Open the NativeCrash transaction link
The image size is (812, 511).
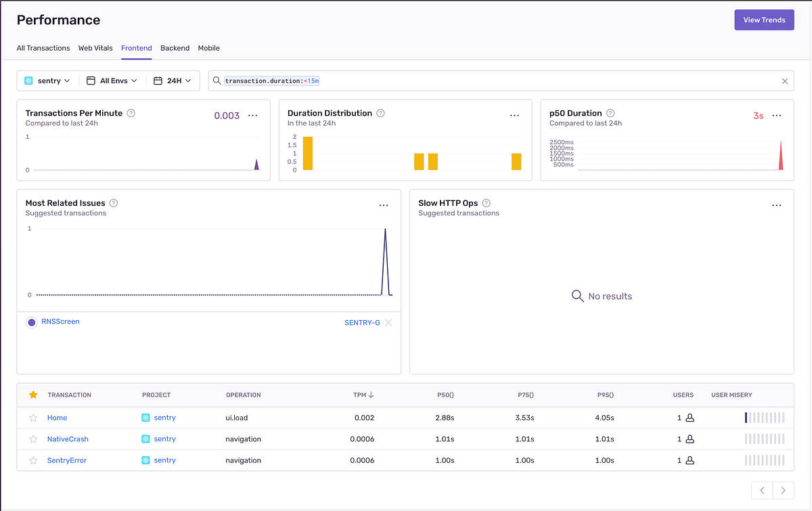pos(68,439)
